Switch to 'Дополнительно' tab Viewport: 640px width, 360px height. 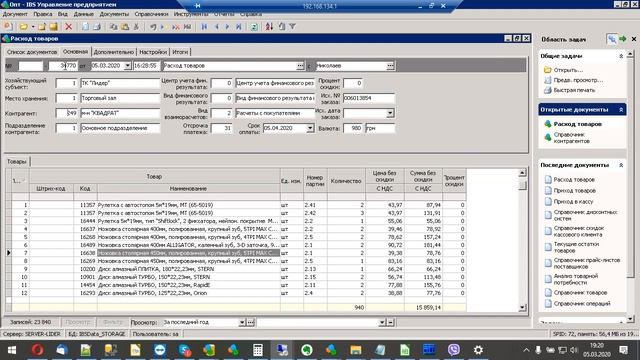pyautogui.click(x=113, y=52)
